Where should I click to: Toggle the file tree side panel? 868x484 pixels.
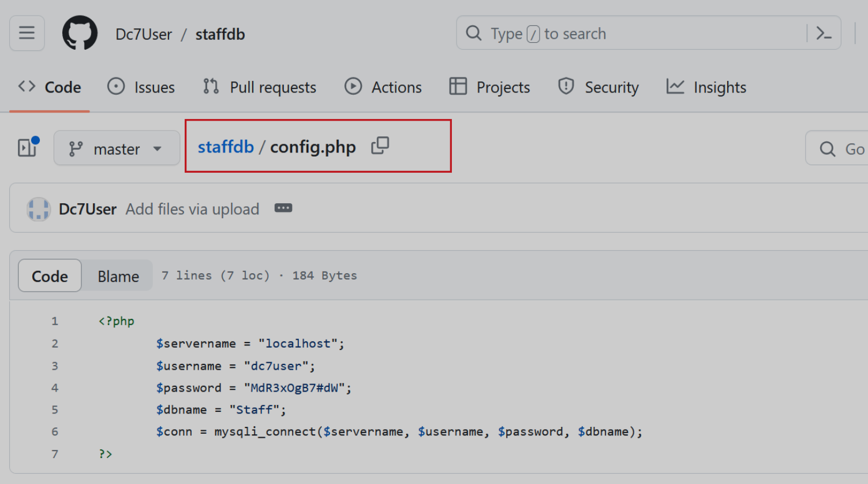click(x=28, y=148)
